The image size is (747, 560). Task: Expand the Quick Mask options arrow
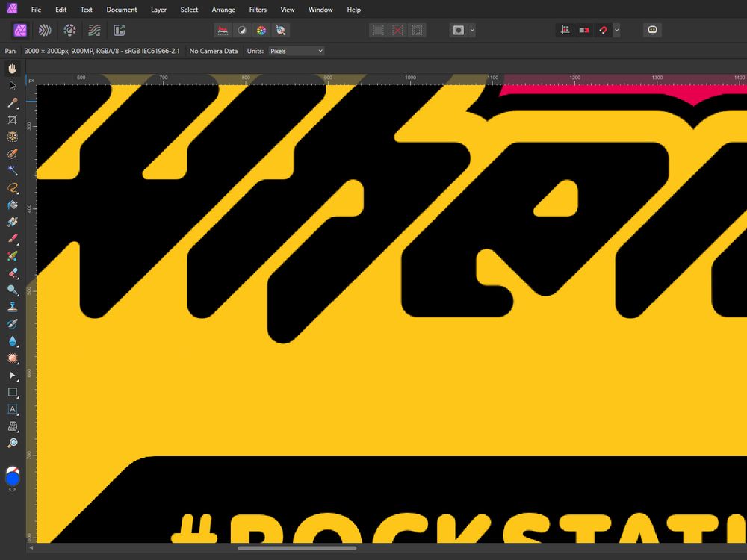point(472,31)
